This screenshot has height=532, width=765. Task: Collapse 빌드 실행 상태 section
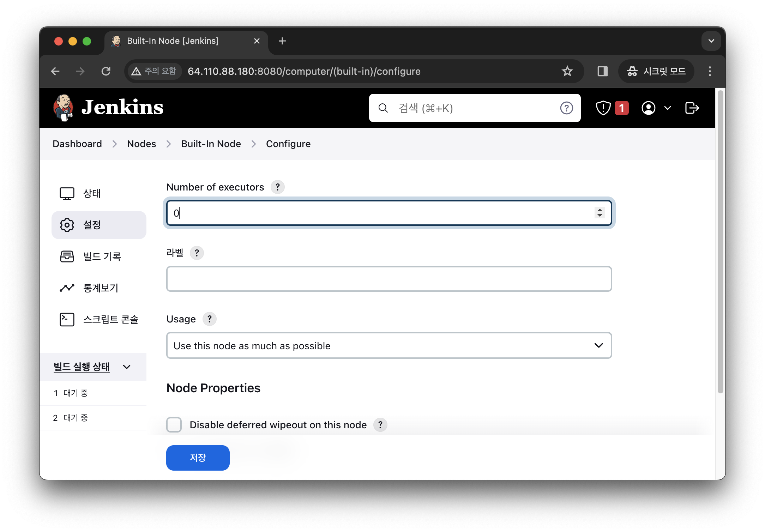pos(127,367)
